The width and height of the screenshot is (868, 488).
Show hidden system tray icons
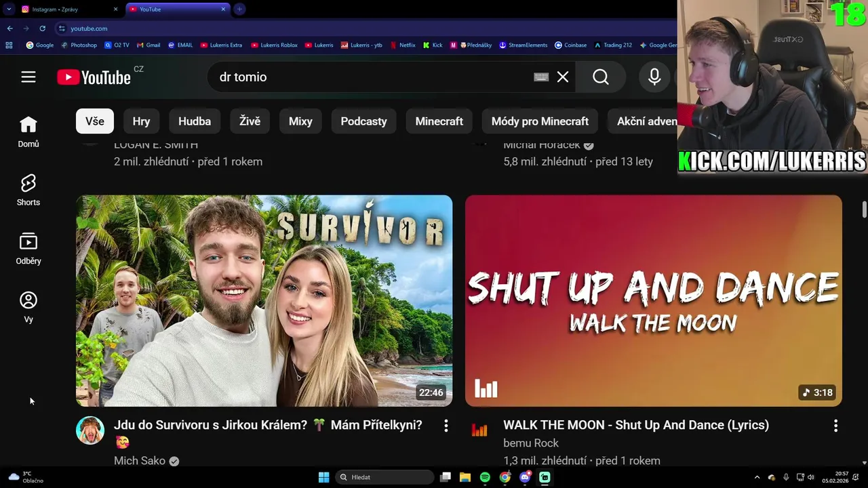coord(757,477)
